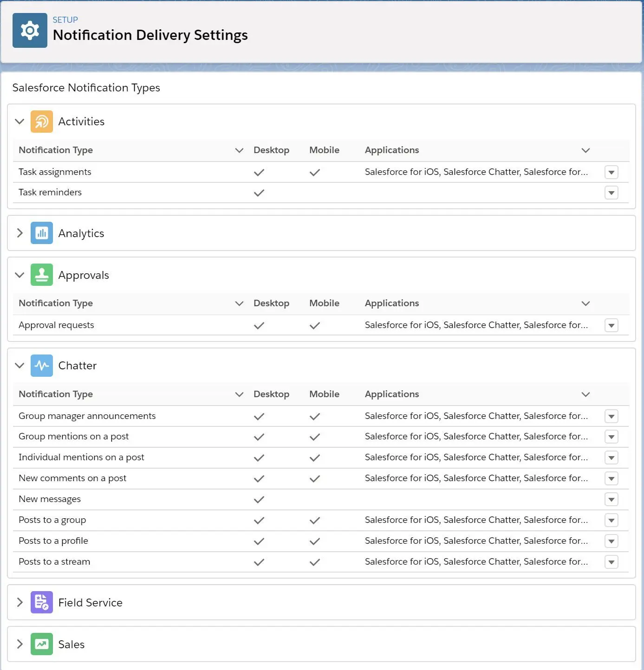Click the Mobile column header in Chatter
Viewport: 644px width, 670px height.
pyautogui.click(x=324, y=394)
